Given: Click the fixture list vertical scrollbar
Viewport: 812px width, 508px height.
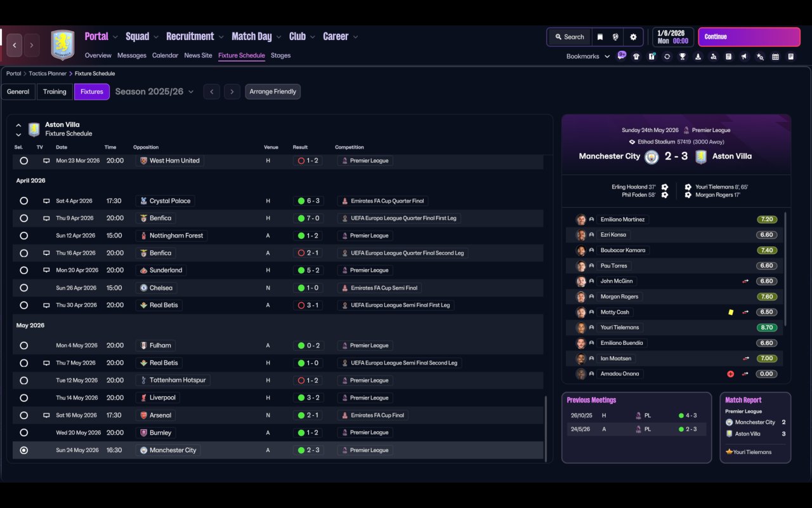Looking at the screenshot, I should tap(546, 429).
